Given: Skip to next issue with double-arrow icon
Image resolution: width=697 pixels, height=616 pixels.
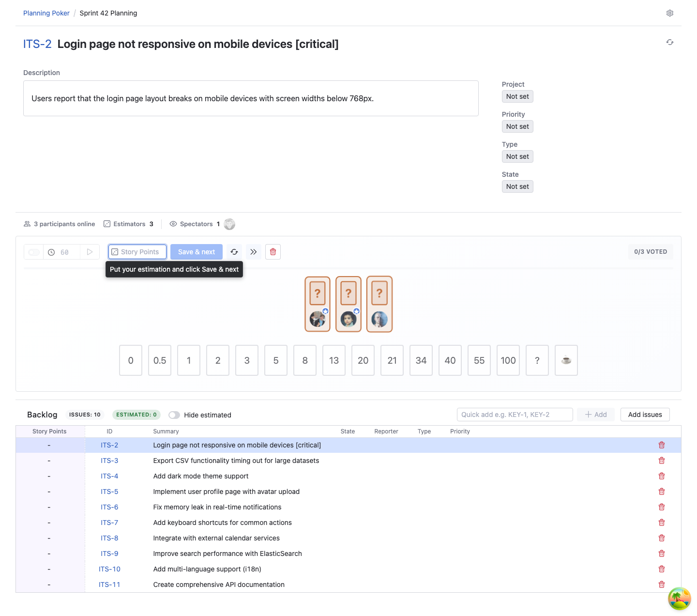Looking at the screenshot, I should [x=254, y=252].
